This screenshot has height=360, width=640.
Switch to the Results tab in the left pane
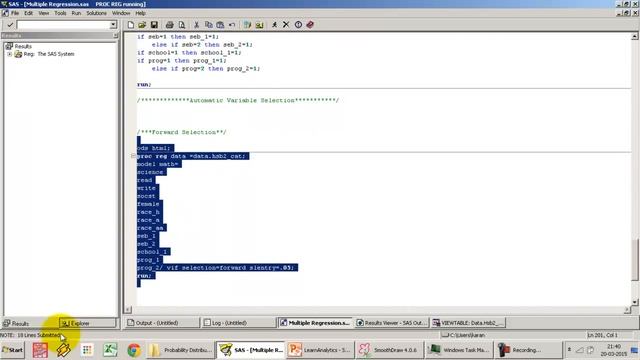point(16,323)
